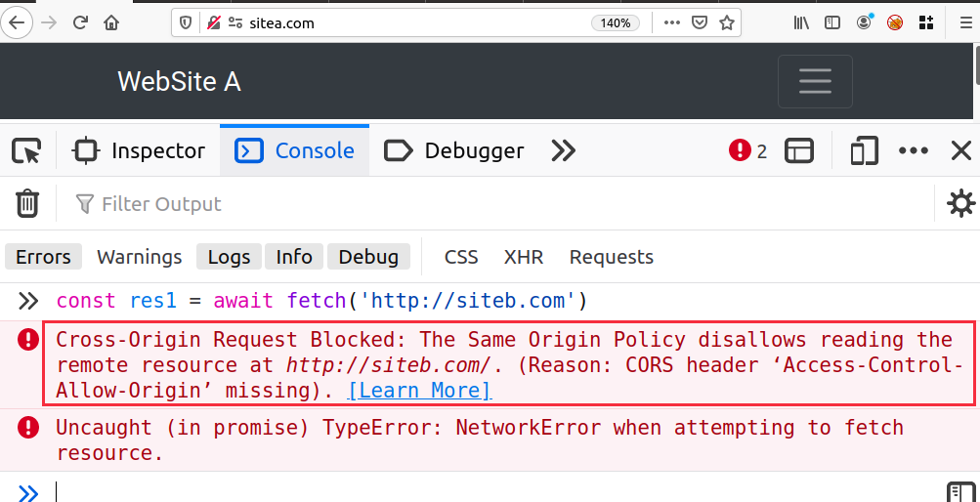980x502 pixels.
Task: Toggle the Errors filter
Action: (x=43, y=257)
